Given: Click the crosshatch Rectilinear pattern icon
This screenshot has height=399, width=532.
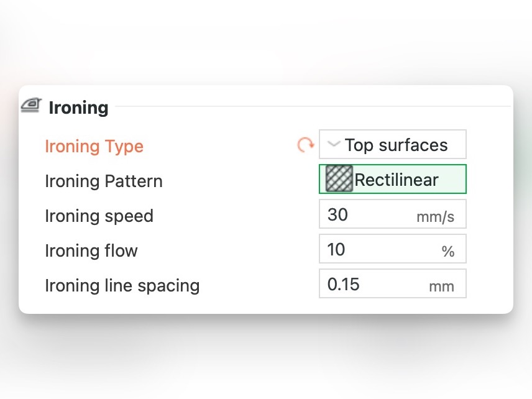Looking at the screenshot, I should (x=339, y=180).
